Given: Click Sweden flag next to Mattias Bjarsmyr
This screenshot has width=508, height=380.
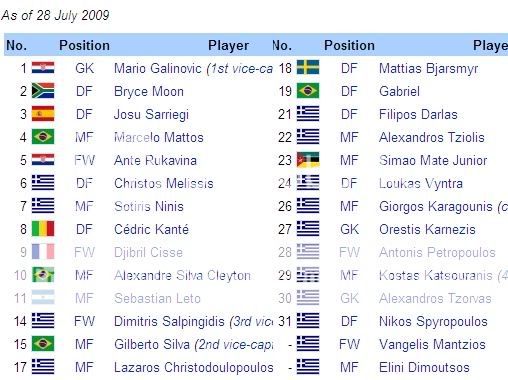Looking at the screenshot, I should tap(308, 68).
